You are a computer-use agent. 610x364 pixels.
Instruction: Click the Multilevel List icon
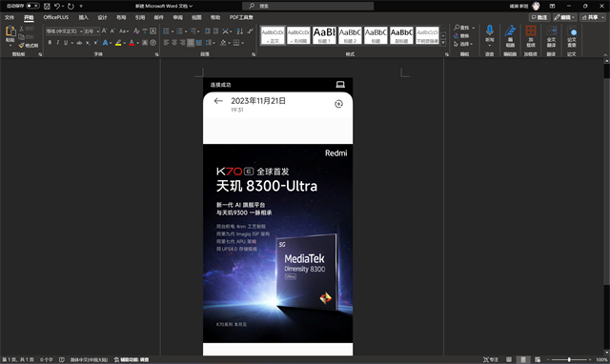(x=193, y=31)
